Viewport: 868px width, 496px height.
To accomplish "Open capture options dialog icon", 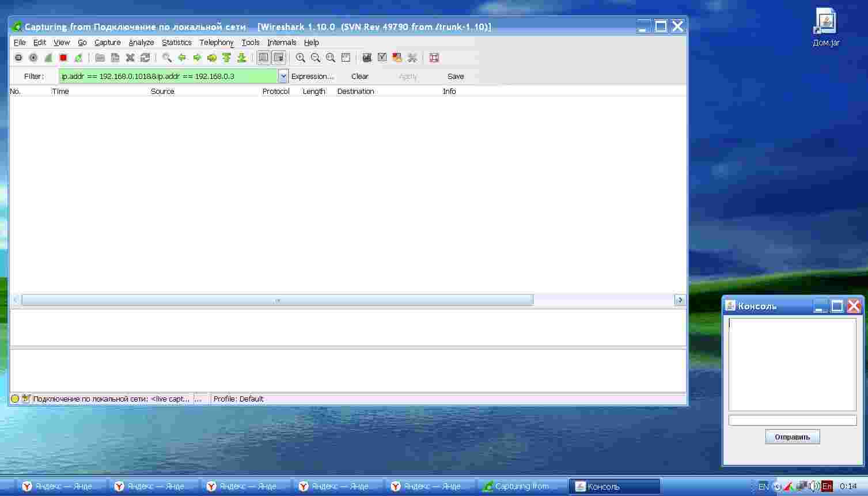I will (x=33, y=58).
